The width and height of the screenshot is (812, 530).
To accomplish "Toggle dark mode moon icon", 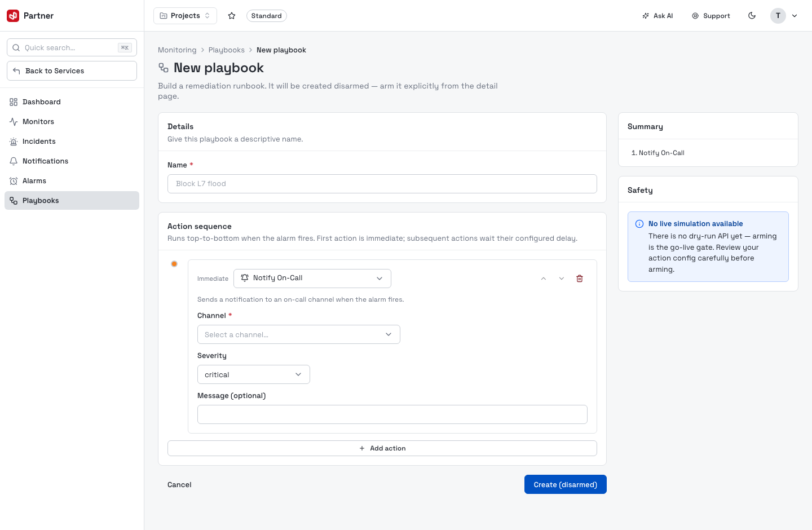I will pyautogui.click(x=752, y=16).
